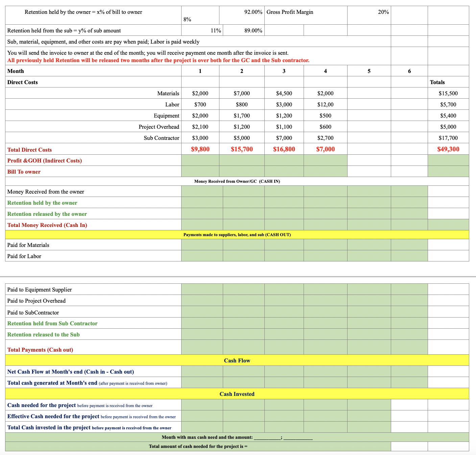
Task: Click the Cash needed for the project label
Action: (x=80, y=405)
